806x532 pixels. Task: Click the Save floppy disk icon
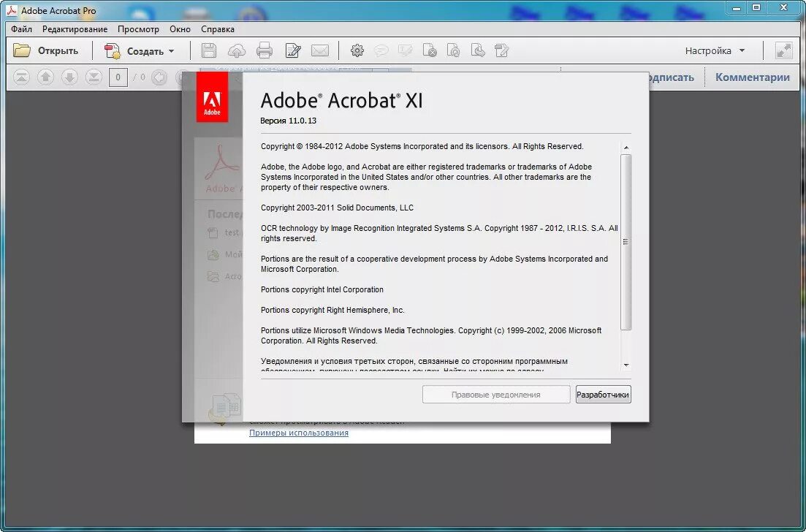click(209, 50)
